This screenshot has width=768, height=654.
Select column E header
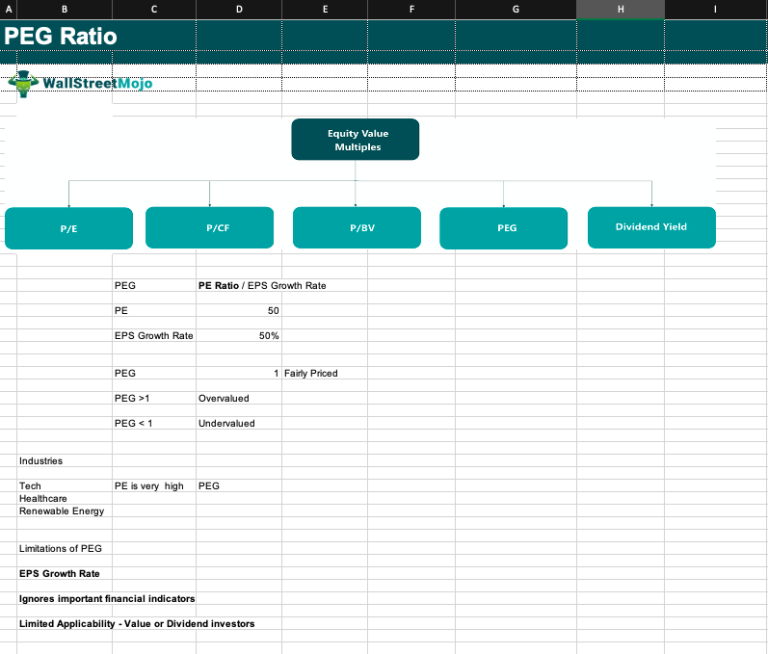(x=325, y=9)
